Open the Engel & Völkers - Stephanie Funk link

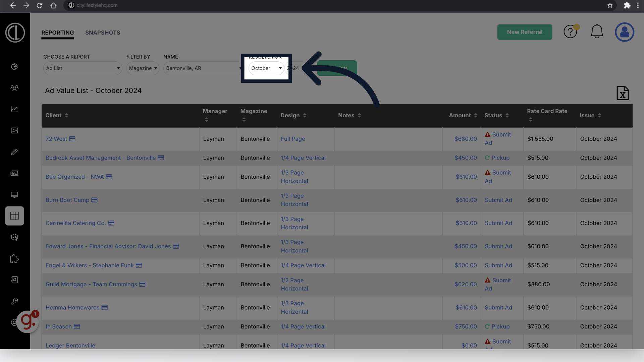tap(90, 266)
